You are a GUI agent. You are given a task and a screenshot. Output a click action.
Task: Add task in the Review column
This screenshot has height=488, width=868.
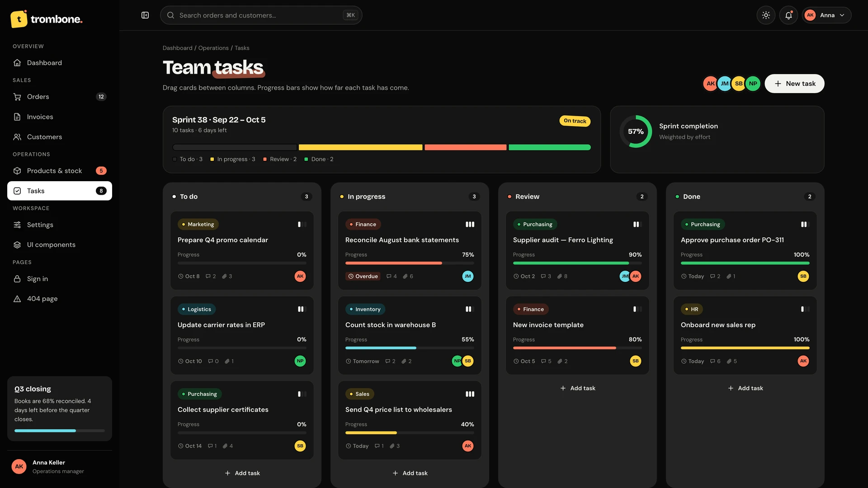(578, 388)
